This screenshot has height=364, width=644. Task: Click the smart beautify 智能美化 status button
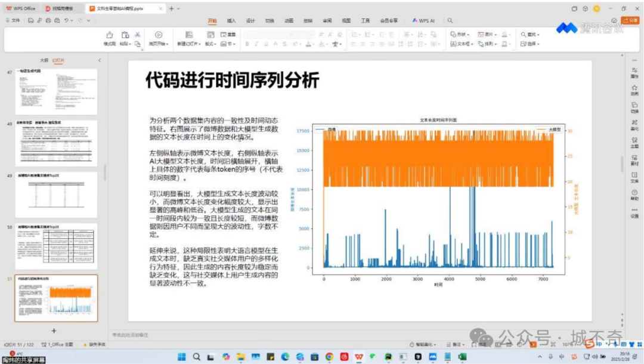pos(423,344)
